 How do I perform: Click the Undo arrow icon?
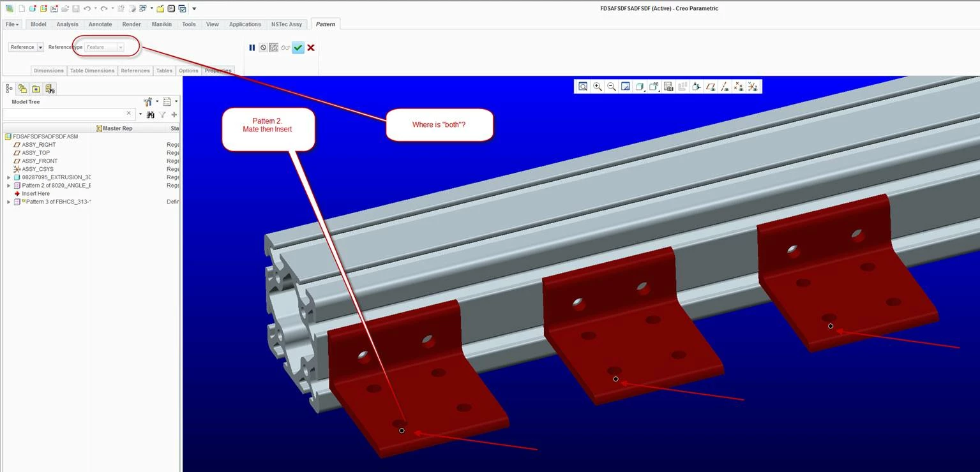pos(87,9)
